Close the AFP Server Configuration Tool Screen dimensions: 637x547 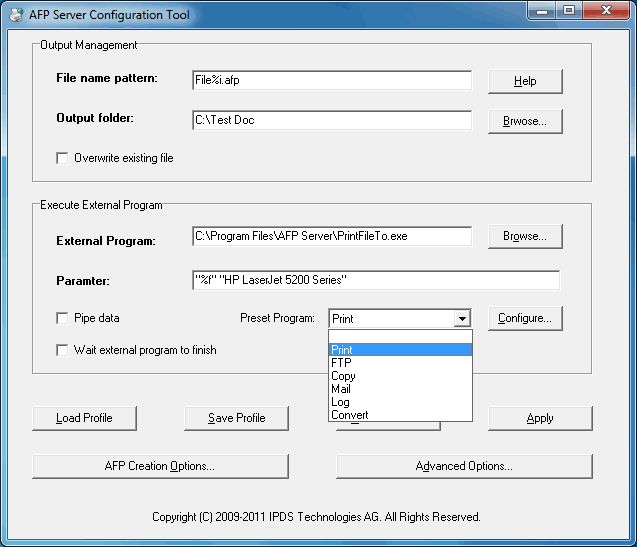click(606, 11)
